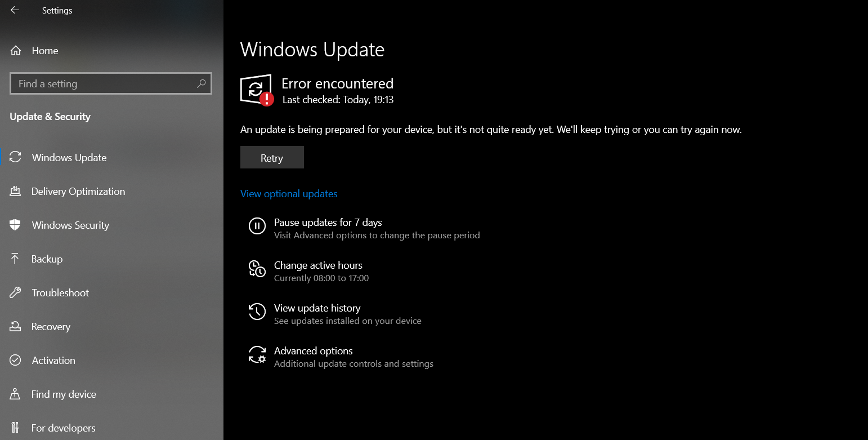Click the Error encountered status heading
This screenshot has height=440, width=868.
(x=337, y=83)
